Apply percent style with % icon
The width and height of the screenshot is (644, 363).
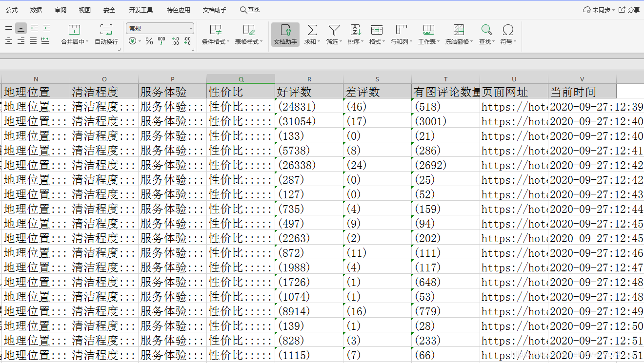click(x=149, y=41)
